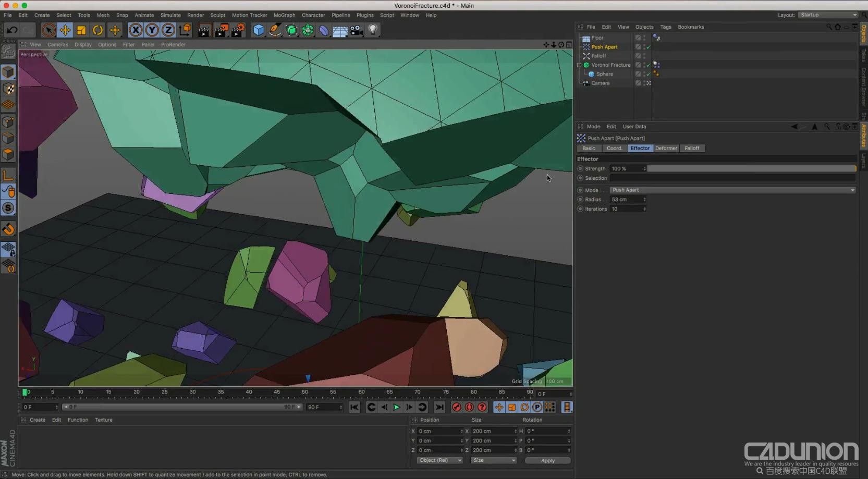Click the Selection input field
The height and width of the screenshot is (479, 868).
(x=733, y=178)
